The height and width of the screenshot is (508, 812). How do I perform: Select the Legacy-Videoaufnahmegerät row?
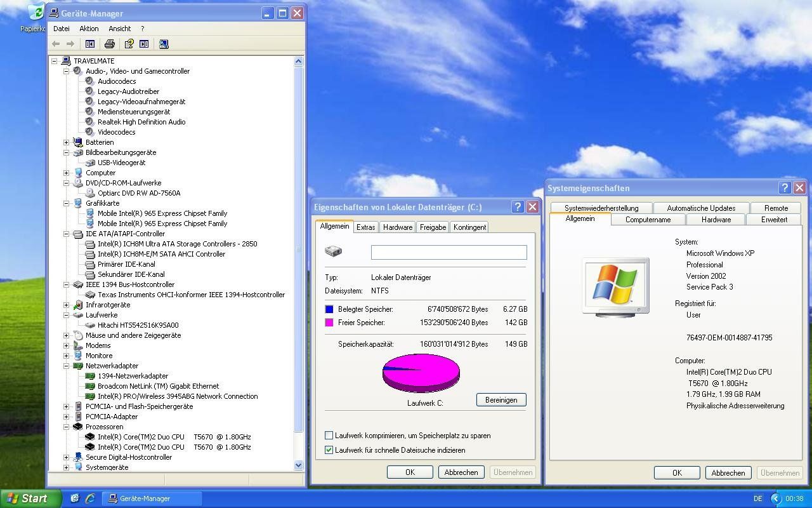[141, 102]
